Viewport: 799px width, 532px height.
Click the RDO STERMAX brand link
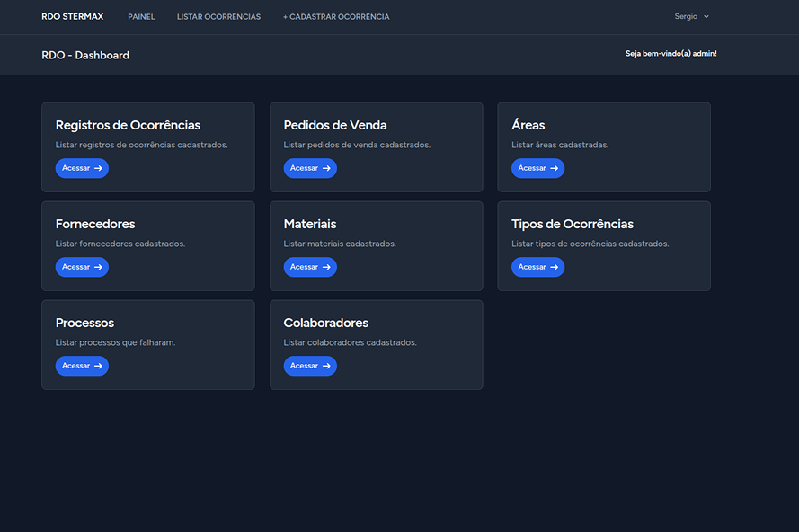(74, 17)
